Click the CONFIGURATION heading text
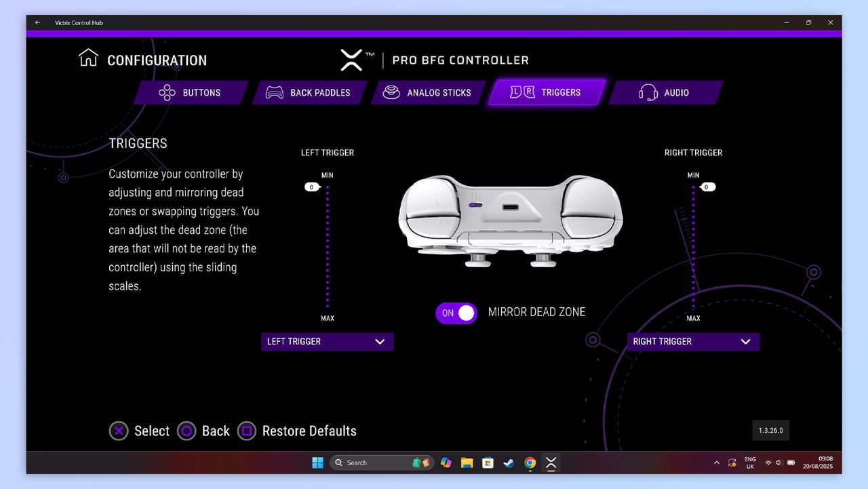The height and width of the screenshot is (489, 868). click(x=157, y=60)
